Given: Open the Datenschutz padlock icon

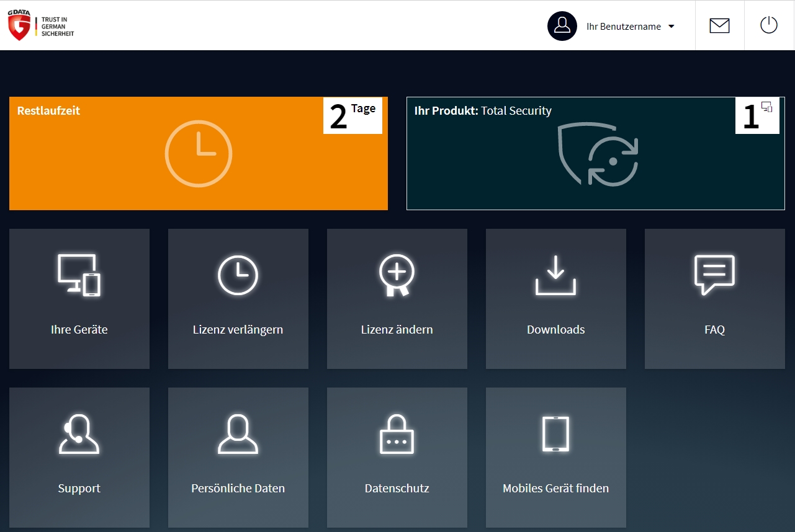Looking at the screenshot, I should click(x=397, y=433).
